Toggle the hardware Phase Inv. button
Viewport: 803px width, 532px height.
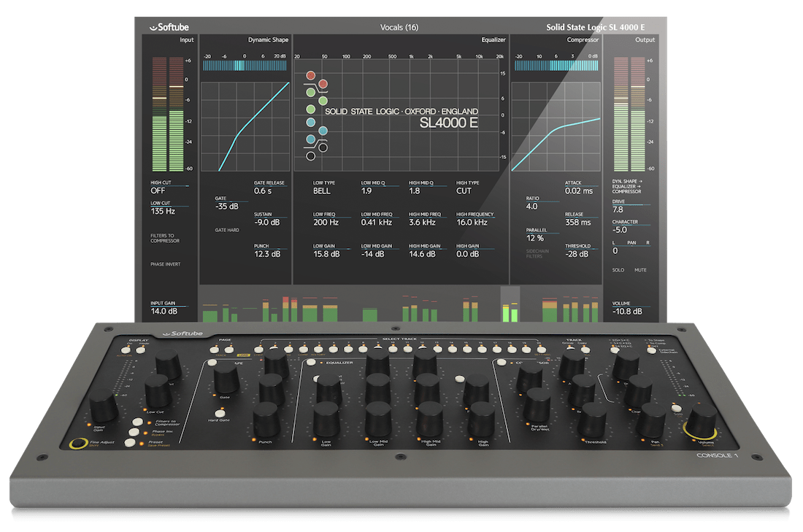134,432
